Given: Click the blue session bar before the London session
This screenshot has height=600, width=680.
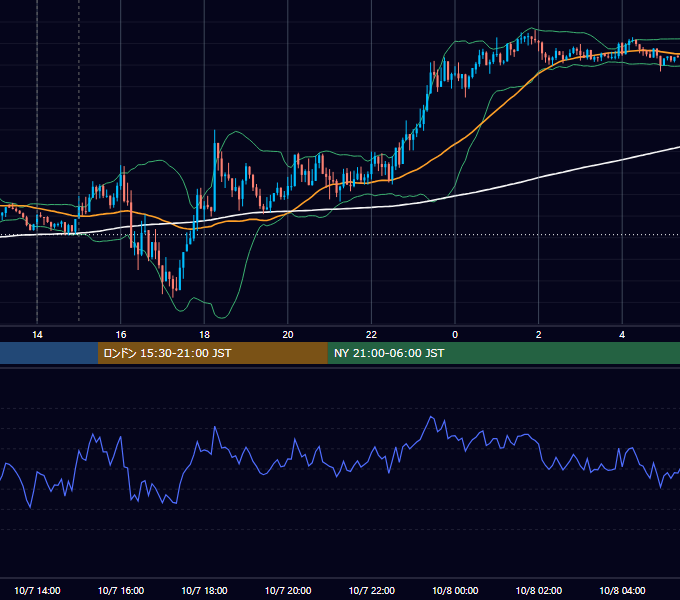Looking at the screenshot, I should 49,353.
